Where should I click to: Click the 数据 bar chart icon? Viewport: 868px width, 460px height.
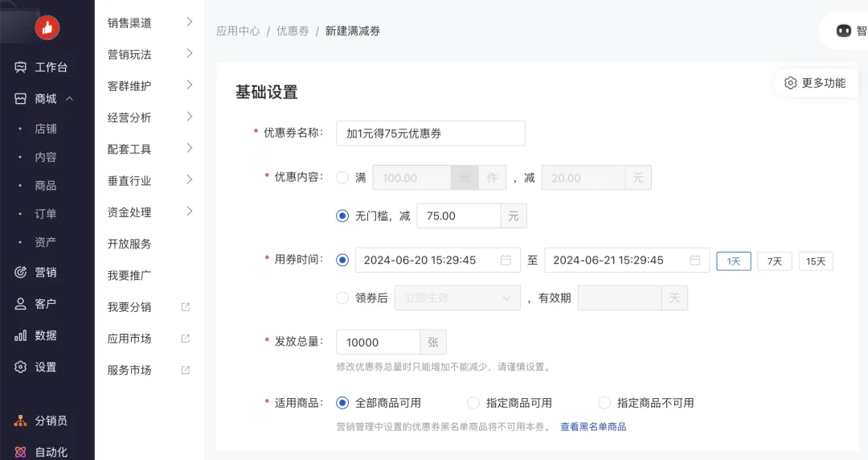pyautogui.click(x=21, y=335)
